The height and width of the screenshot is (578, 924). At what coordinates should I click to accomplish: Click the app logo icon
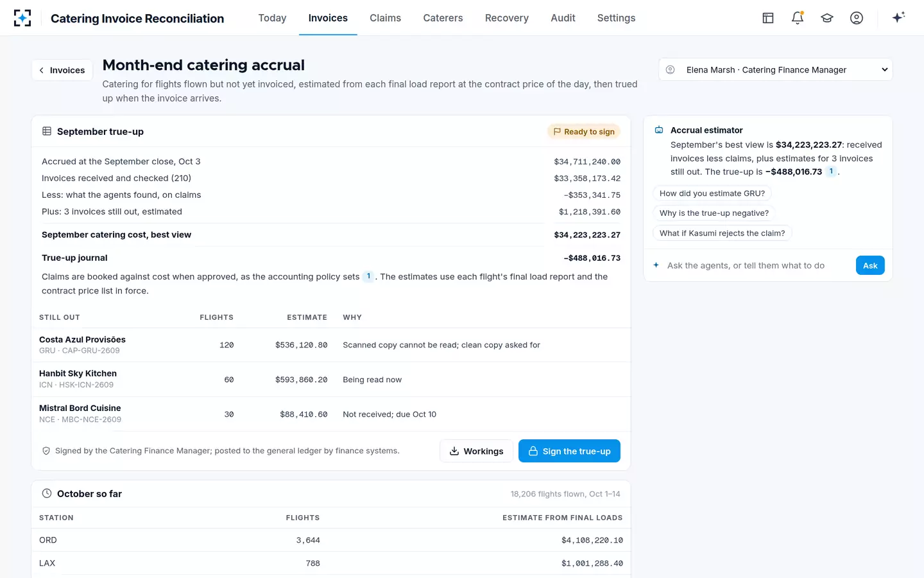coord(22,18)
